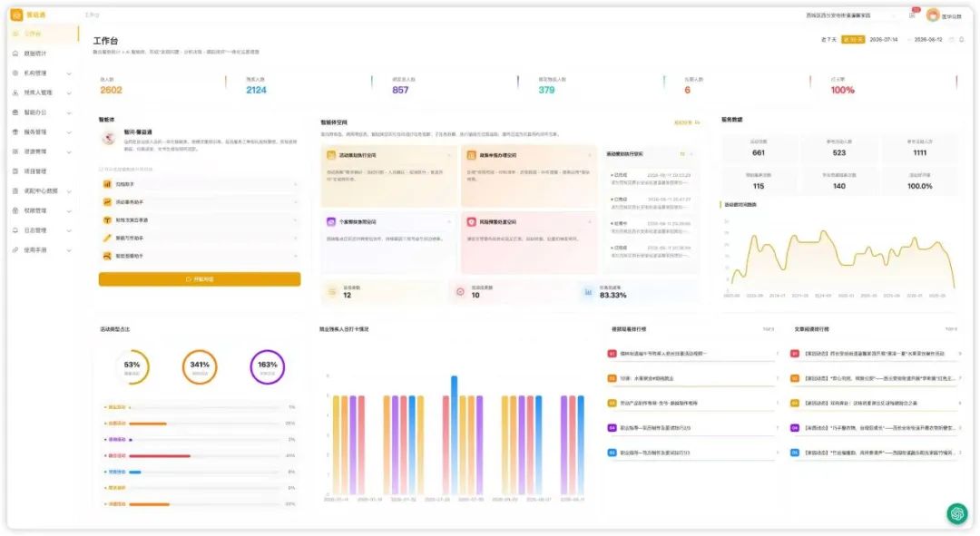
Task: Expand the 权限管理 sidebar chevron
Action: click(x=69, y=211)
